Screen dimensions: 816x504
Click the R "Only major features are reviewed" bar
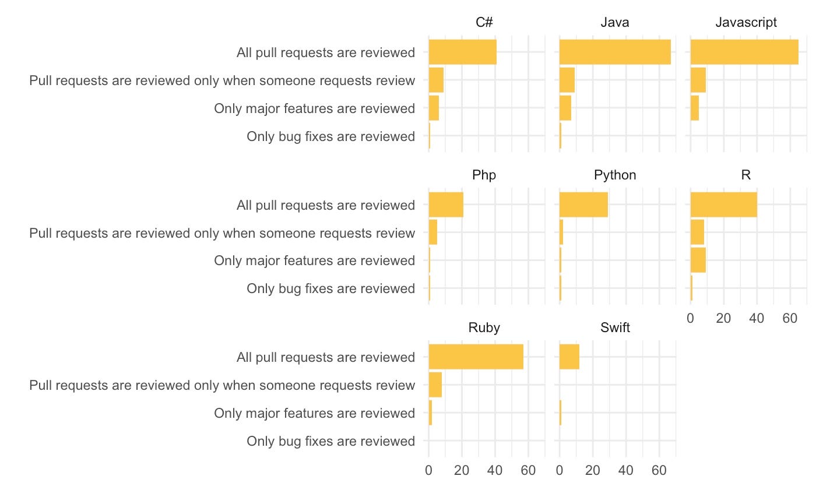coord(698,260)
